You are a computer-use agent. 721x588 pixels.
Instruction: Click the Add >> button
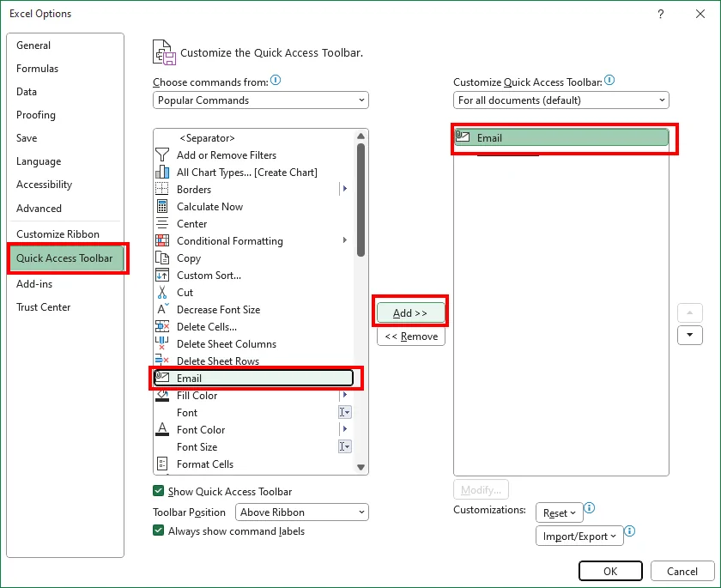pyautogui.click(x=410, y=312)
